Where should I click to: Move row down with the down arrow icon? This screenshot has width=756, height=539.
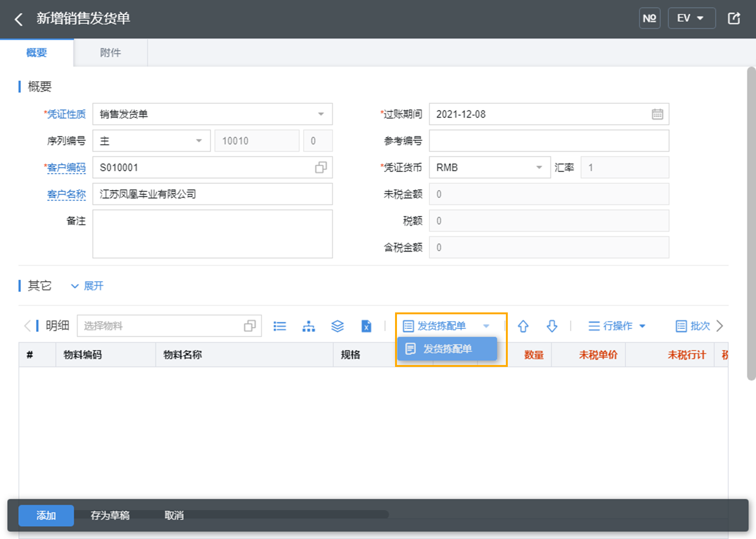[x=552, y=326]
